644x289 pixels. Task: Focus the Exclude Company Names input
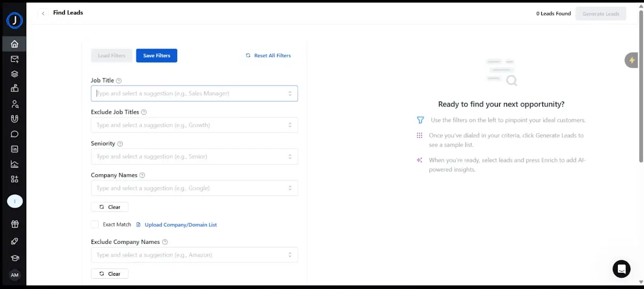(194, 255)
